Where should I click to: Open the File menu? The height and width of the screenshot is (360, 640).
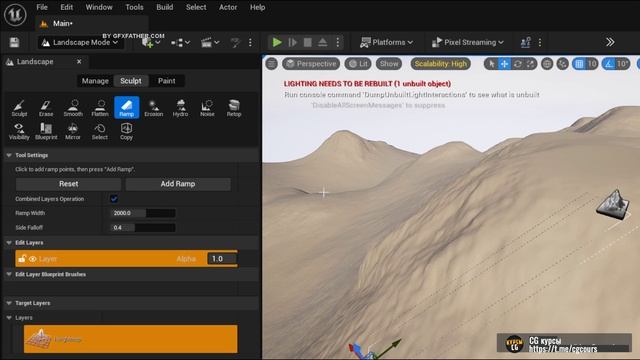click(x=42, y=7)
